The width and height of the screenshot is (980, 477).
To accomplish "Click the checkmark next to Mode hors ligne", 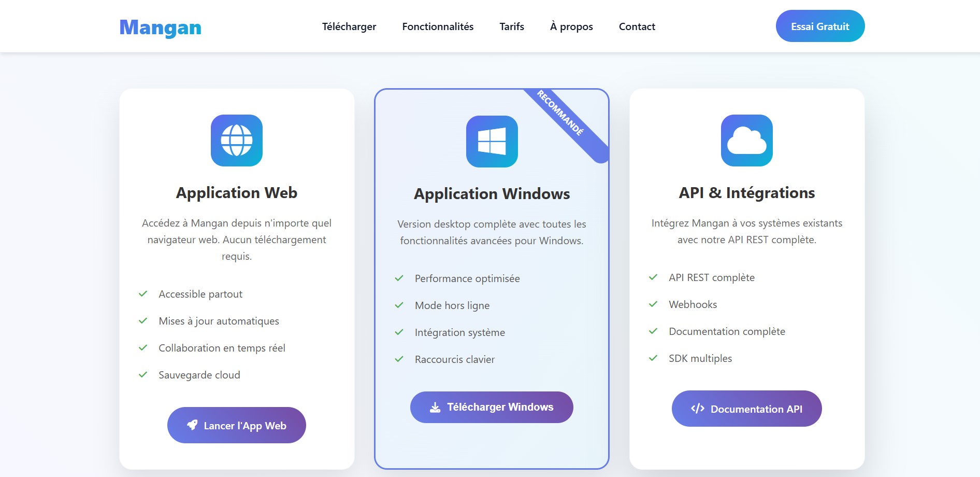I will tap(399, 305).
